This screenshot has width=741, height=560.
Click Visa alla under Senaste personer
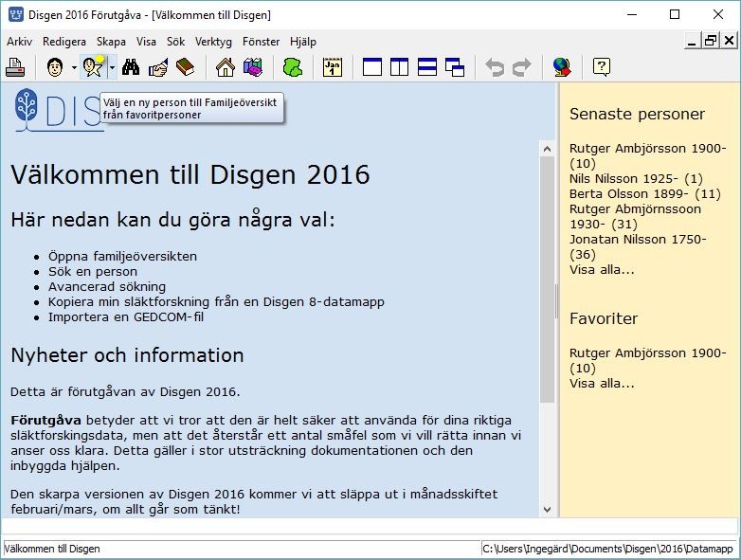pyautogui.click(x=602, y=269)
